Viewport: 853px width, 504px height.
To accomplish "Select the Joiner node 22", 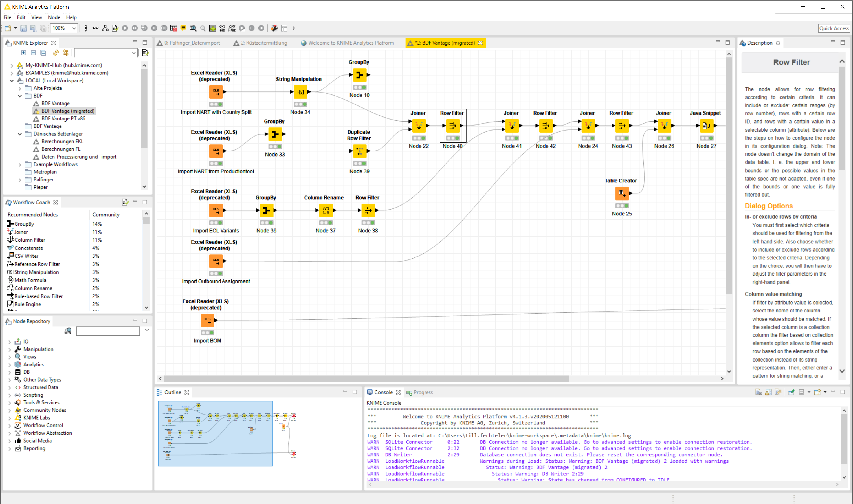I will [419, 126].
